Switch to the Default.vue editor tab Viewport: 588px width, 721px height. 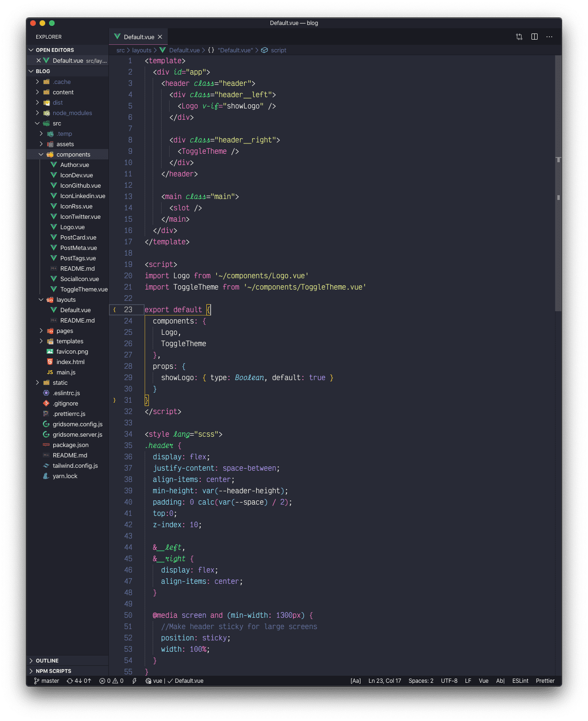[138, 37]
